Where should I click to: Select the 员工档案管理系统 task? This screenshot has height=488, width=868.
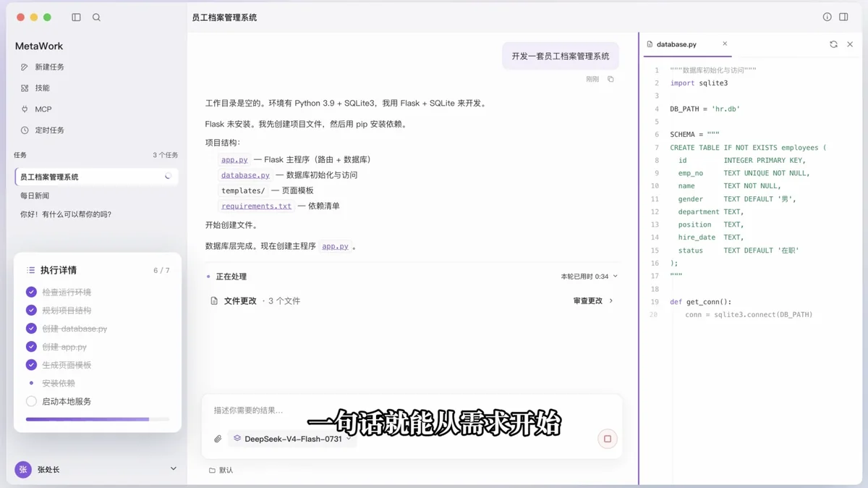click(x=96, y=177)
